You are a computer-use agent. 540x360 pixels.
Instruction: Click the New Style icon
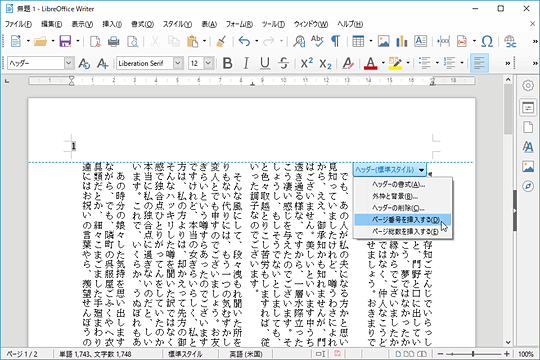coord(102,63)
